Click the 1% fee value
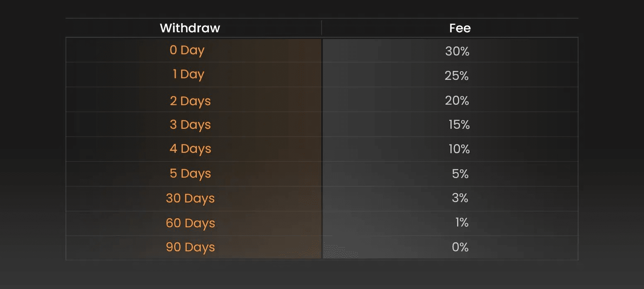644x289 pixels. click(x=462, y=223)
